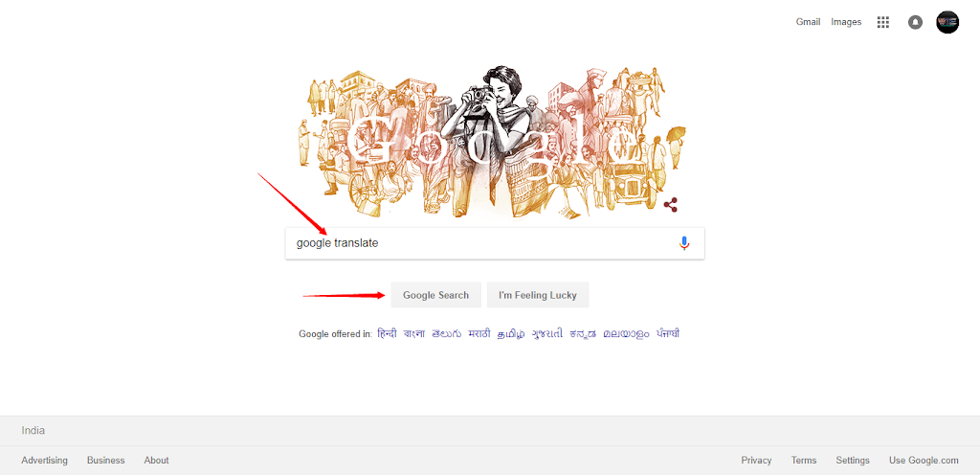Open the Settings footer menu
The height and width of the screenshot is (475, 980).
(853, 460)
